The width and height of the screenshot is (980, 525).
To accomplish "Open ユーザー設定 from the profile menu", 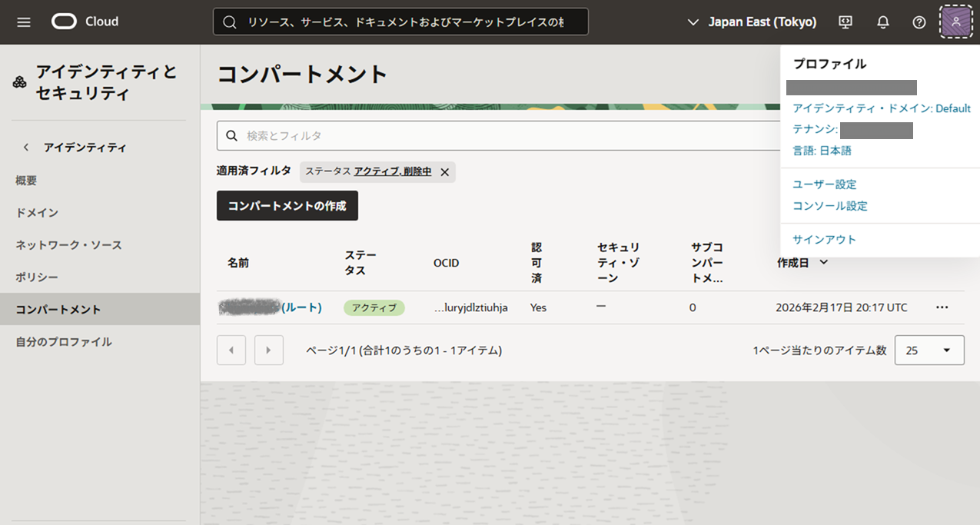I will [x=824, y=184].
